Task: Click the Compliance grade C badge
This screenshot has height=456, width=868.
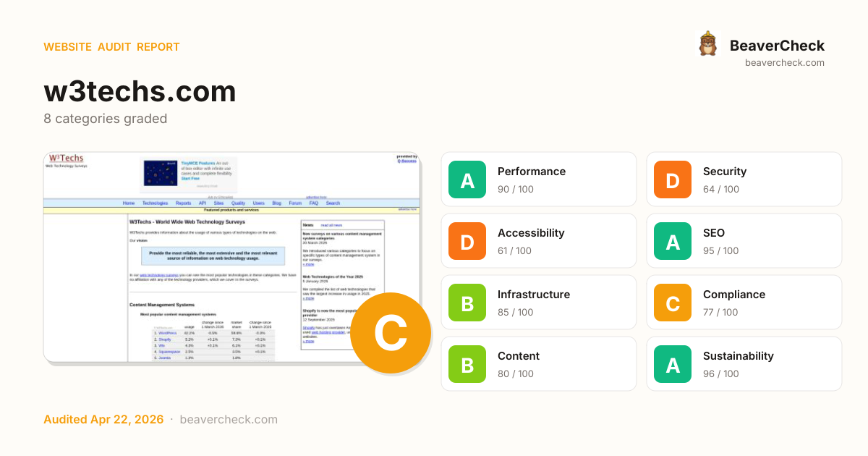Action: pyautogui.click(x=673, y=303)
